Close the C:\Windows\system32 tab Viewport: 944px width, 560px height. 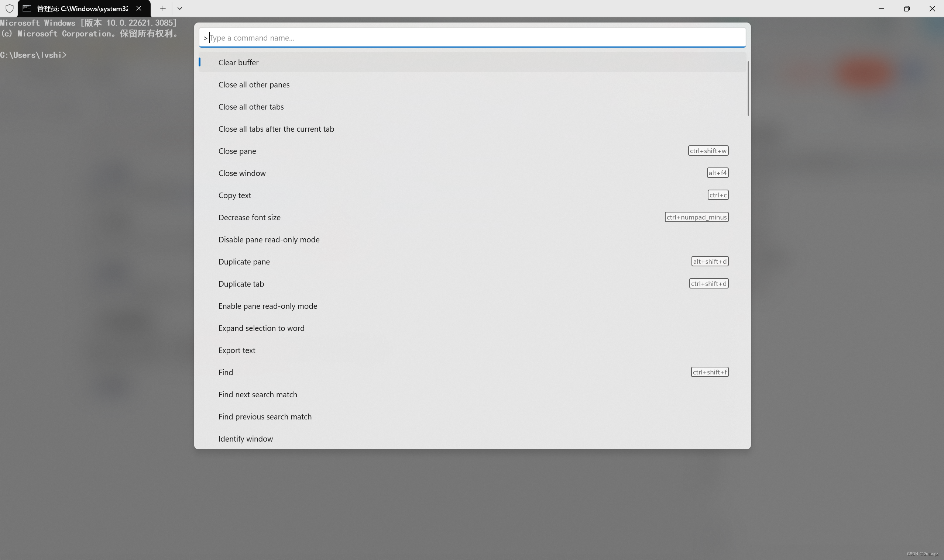(x=138, y=8)
